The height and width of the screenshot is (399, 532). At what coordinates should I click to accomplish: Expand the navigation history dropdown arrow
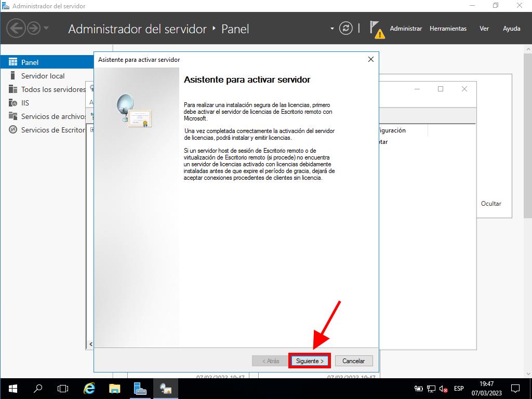click(x=46, y=28)
